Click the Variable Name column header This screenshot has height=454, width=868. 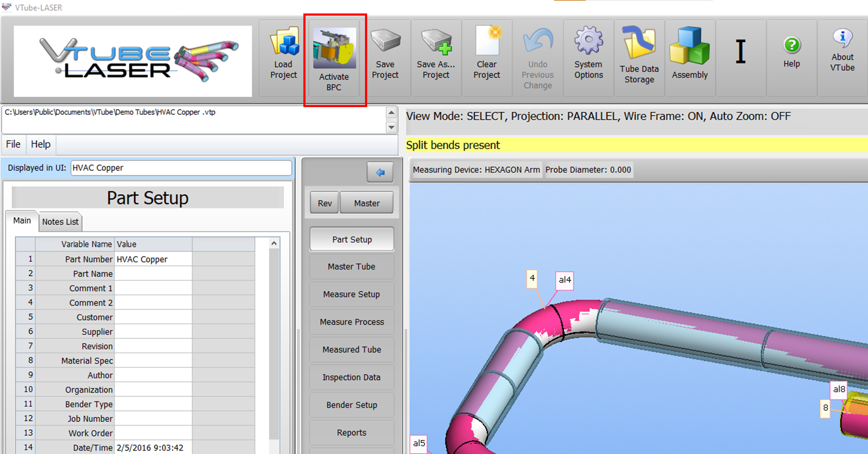coord(75,244)
